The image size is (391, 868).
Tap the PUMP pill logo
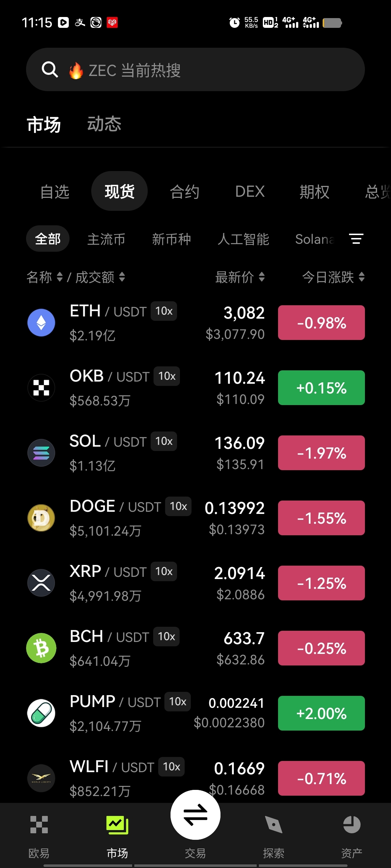(41, 713)
